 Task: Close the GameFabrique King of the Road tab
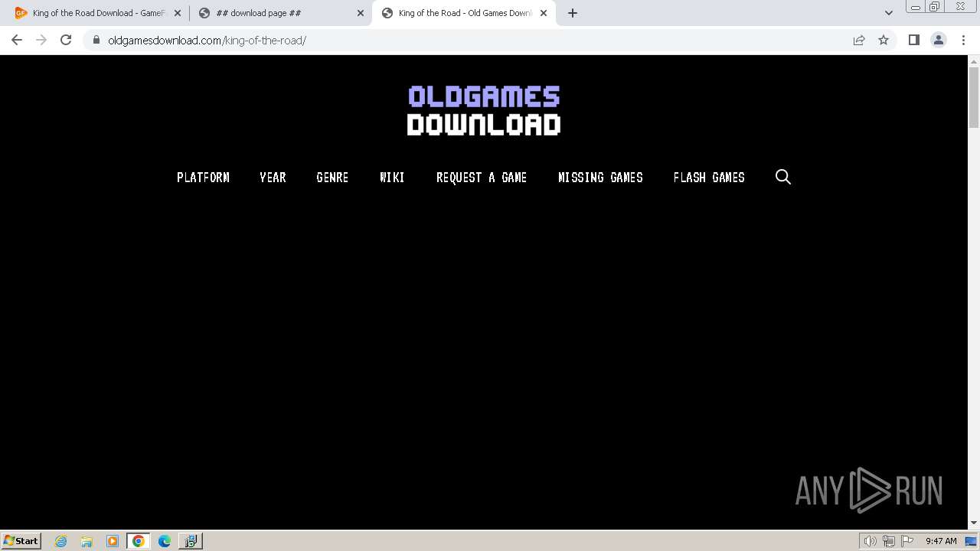[178, 13]
